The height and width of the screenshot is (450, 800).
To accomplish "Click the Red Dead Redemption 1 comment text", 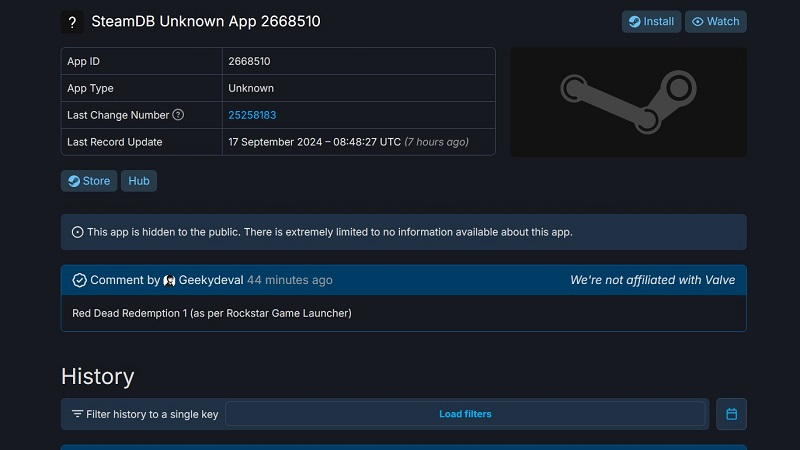I will click(x=211, y=313).
